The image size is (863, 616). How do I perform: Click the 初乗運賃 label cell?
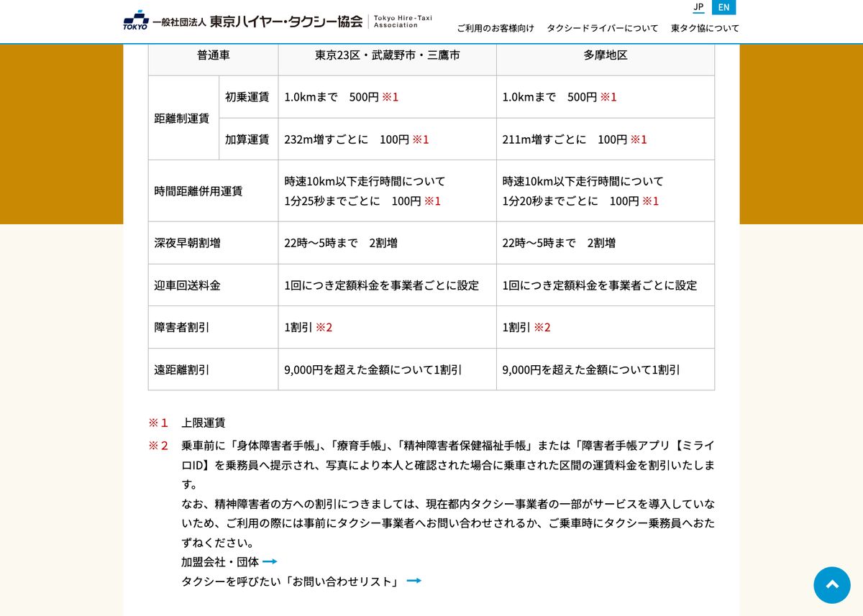coord(247,97)
